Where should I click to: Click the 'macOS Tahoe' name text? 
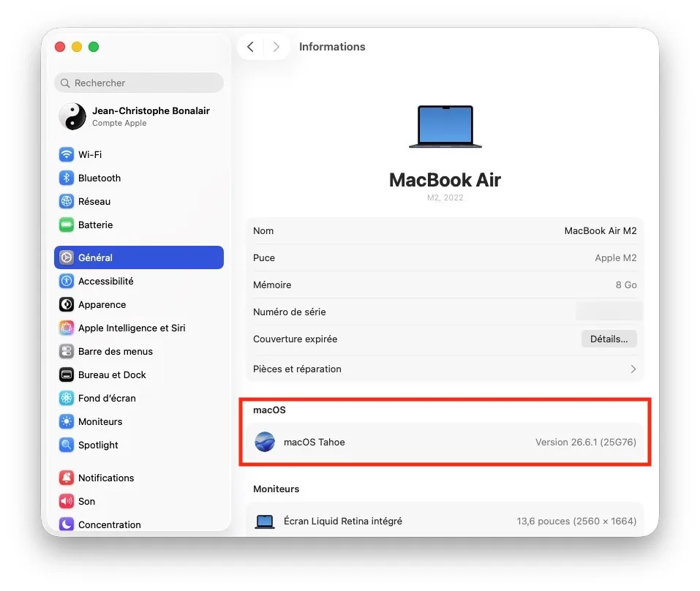click(315, 443)
